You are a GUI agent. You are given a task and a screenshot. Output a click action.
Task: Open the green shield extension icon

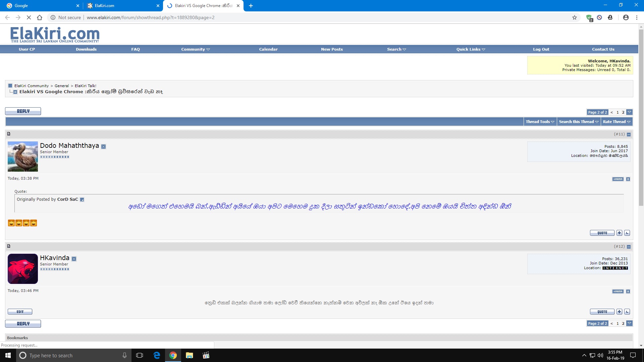coord(589,18)
